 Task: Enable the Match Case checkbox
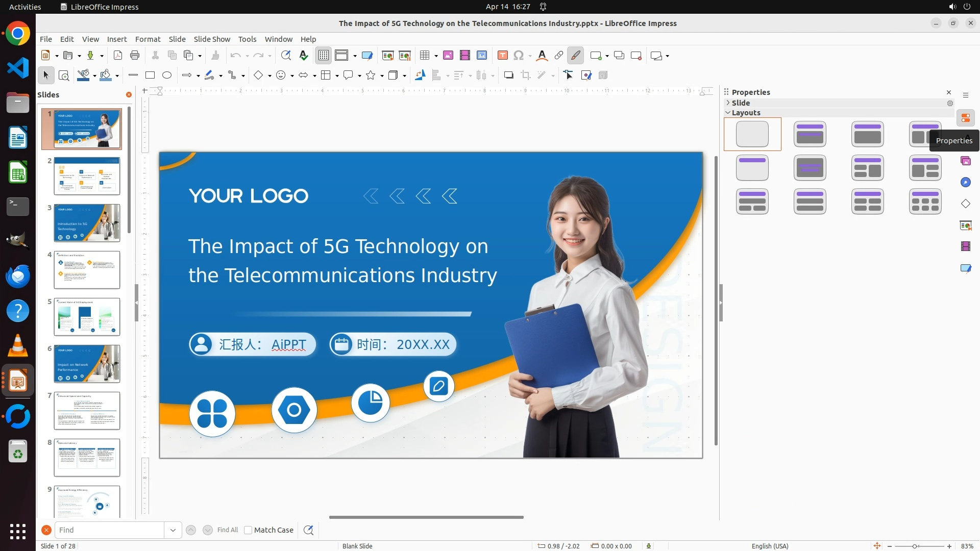coord(248,530)
